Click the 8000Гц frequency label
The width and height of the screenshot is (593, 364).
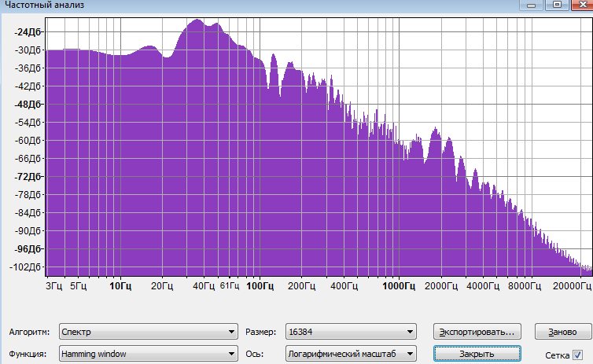[x=524, y=285]
